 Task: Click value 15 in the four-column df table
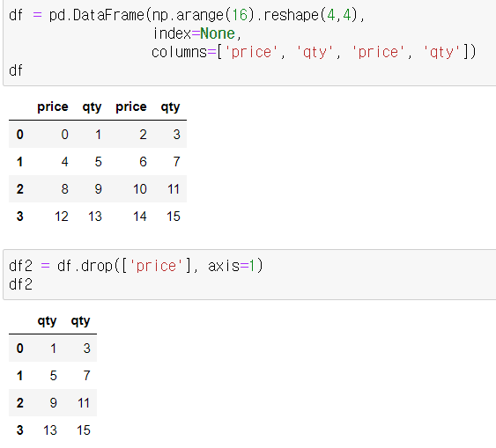(174, 217)
